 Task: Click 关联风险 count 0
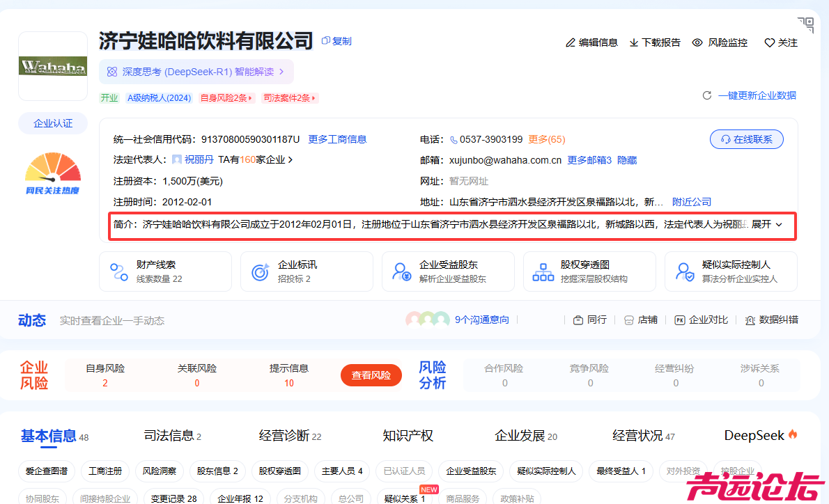[x=197, y=383]
